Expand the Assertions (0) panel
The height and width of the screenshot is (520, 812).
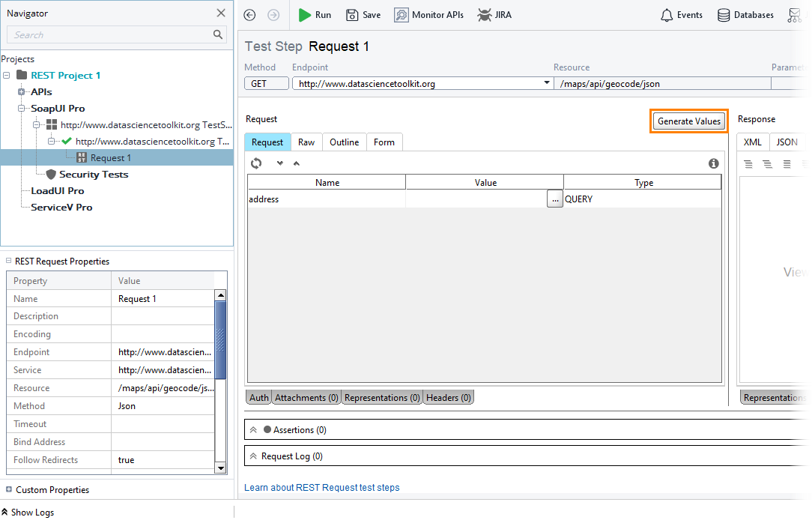253,430
